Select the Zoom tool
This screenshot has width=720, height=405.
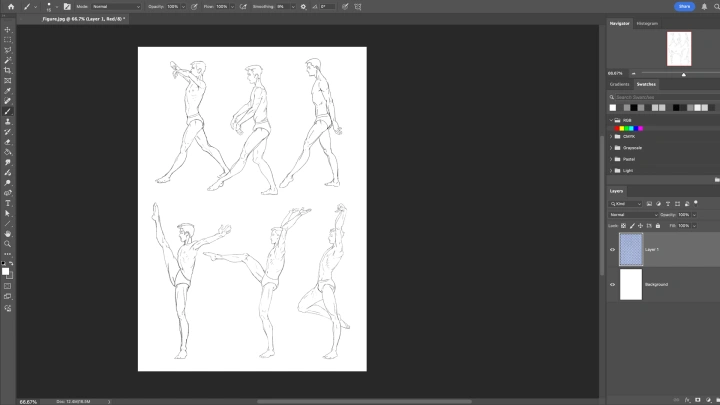(x=7, y=244)
